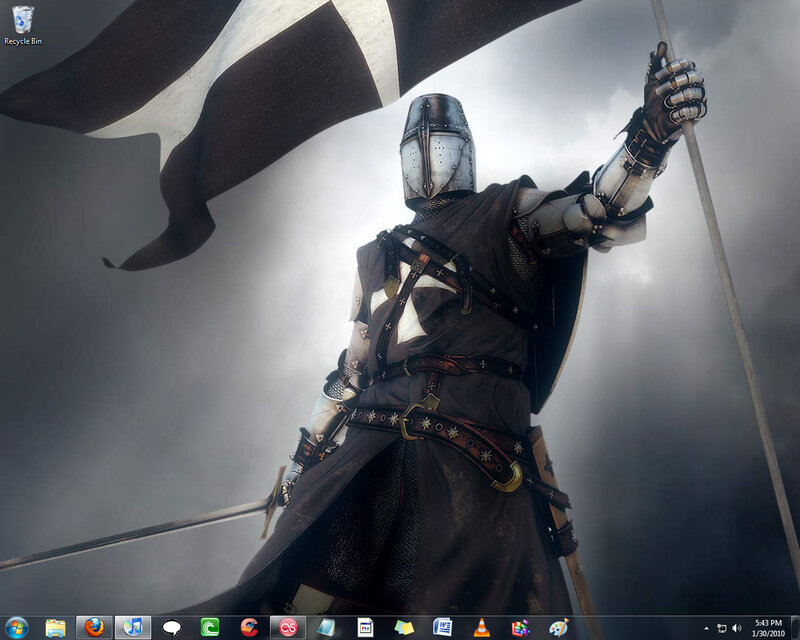Switch to the Last.fm taskbar window

pyautogui.click(x=288, y=627)
